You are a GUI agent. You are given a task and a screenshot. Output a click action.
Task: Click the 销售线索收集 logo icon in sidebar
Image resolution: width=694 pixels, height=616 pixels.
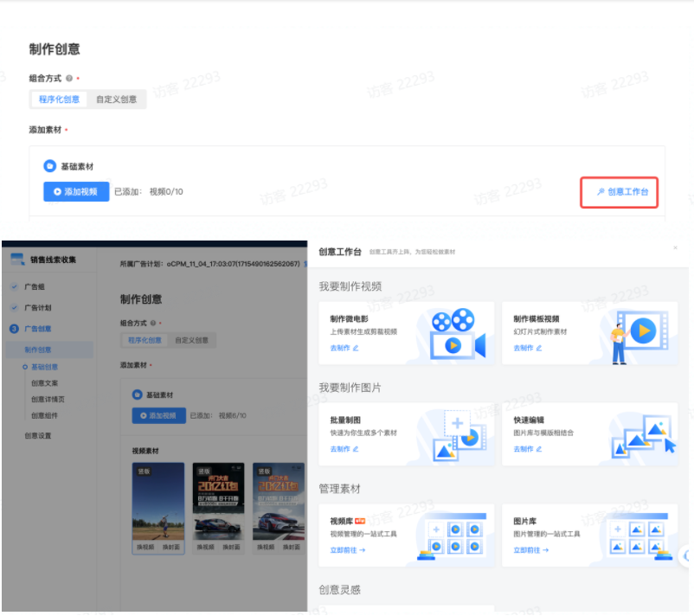[16, 260]
